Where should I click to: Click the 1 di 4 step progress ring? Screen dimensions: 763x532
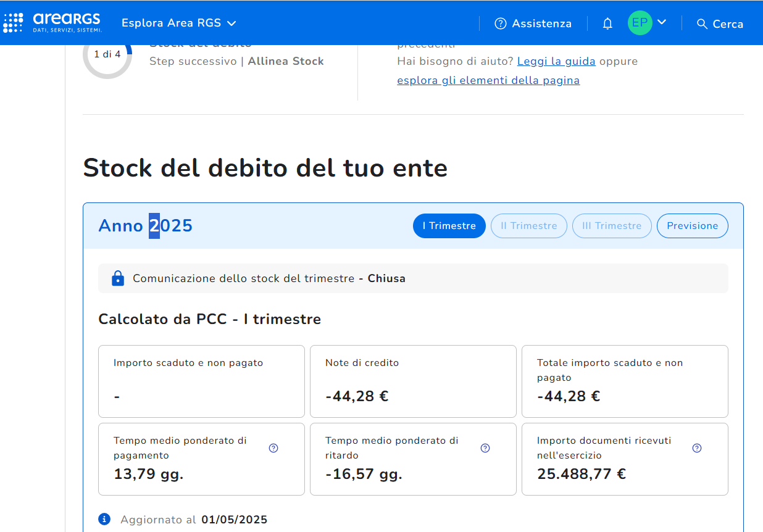coord(107,55)
